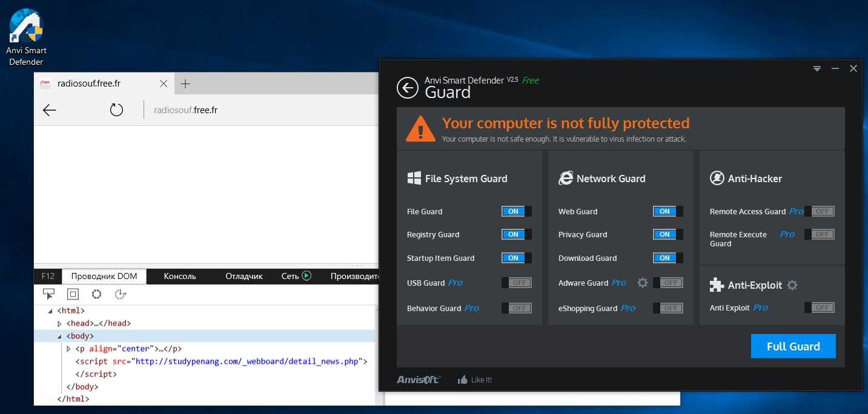This screenshot has height=414, width=868.
Task: Open Anvi Smart Defender desktop shortcut
Action: pyautogui.click(x=27, y=38)
